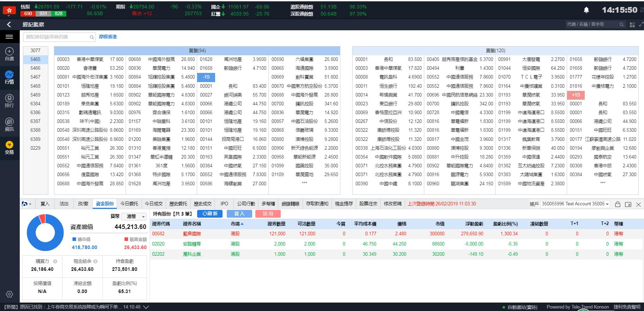Open the IPO tab
Image resolution: width=644 pixels, height=311 pixels.
click(x=224, y=204)
